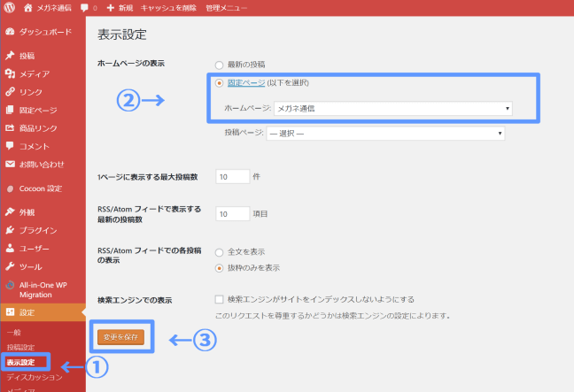Click the 固定ページ pages icon
This screenshot has height=392, width=574.
tap(10, 110)
